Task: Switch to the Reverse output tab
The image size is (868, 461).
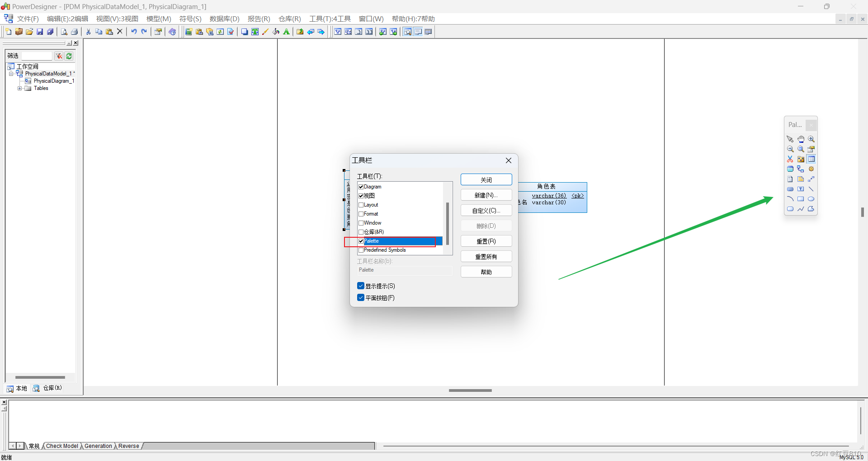Action: click(129, 446)
